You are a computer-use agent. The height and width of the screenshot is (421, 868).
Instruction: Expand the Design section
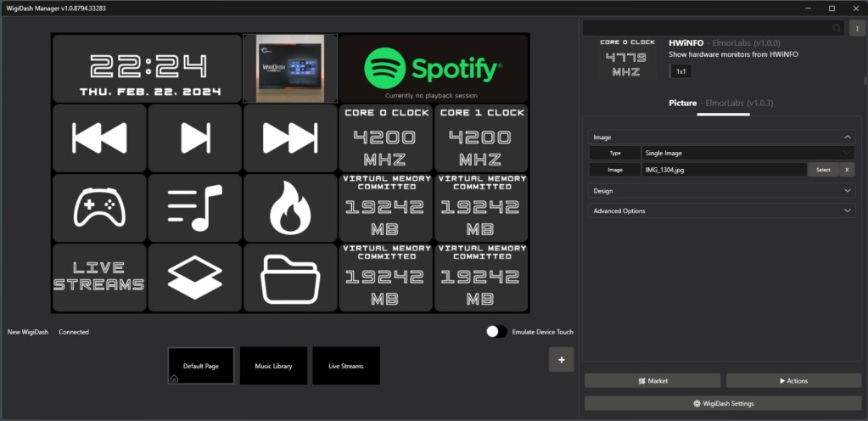[x=721, y=191]
